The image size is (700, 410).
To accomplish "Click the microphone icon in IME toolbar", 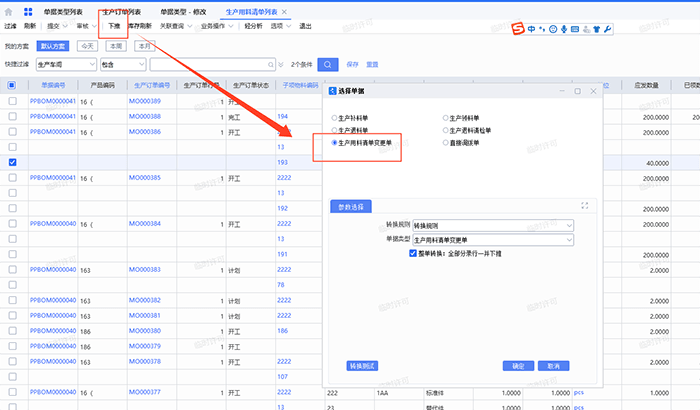I will (x=564, y=29).
